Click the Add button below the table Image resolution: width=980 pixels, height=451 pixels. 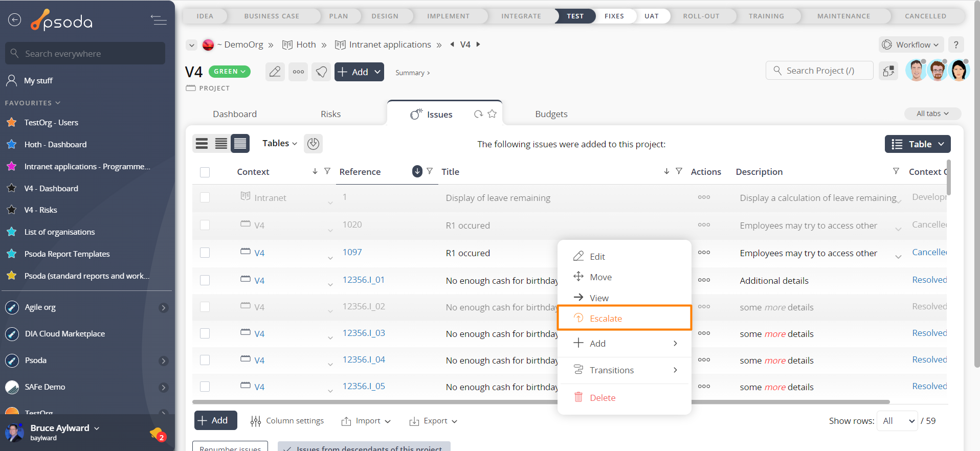215,420
